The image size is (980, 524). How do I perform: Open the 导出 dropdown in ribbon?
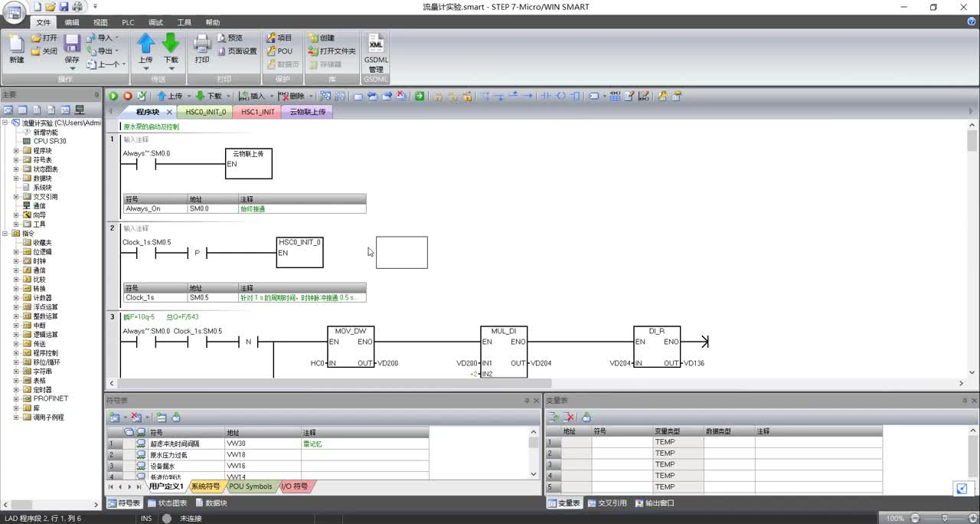click(x=116, y=51)
